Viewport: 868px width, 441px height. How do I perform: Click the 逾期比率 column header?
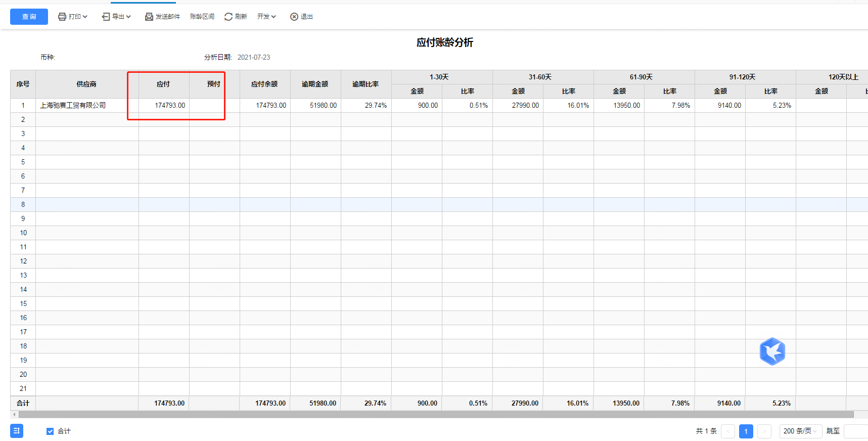(x=366, y=84)
